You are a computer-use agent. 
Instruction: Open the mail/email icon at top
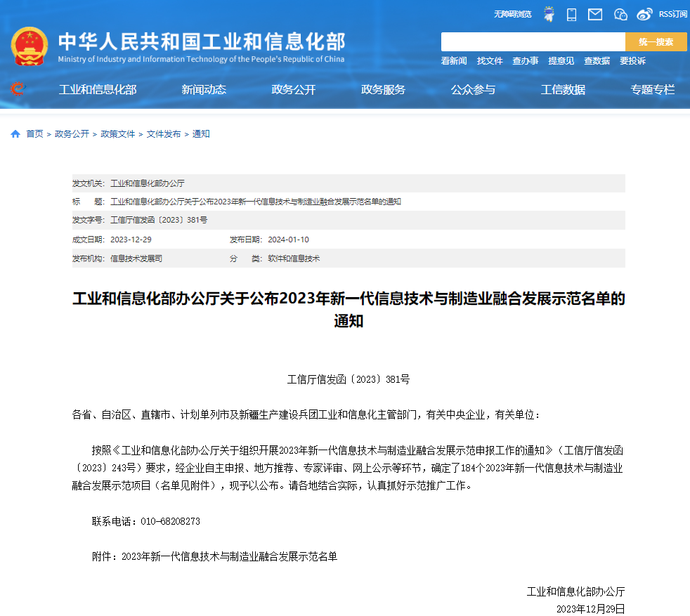594,14
